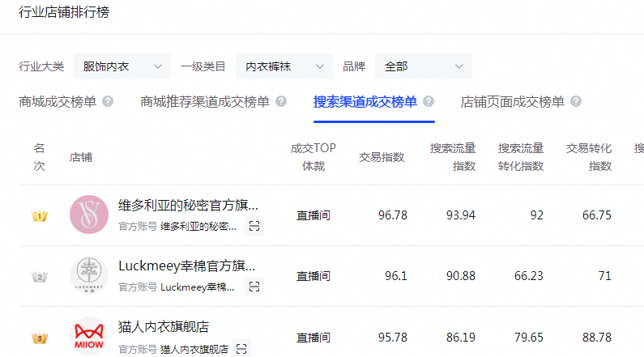The image size is (644, 357).
Task: Click 96.1 交易指数 value
Action: (x=396, y=276)
